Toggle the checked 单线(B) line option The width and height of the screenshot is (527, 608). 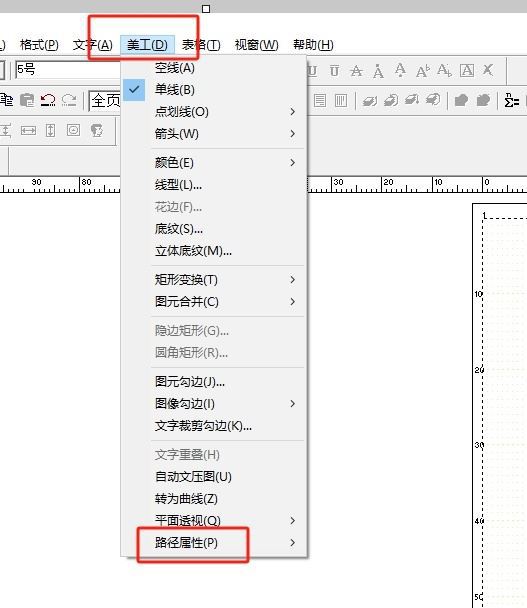point(213,90)
